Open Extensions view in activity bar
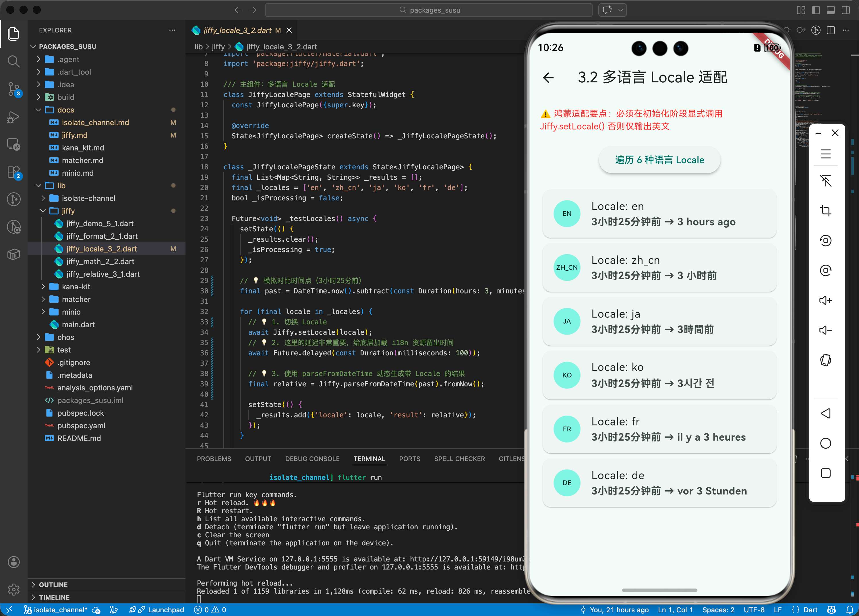The image size is (859, 616). [13, 172]
